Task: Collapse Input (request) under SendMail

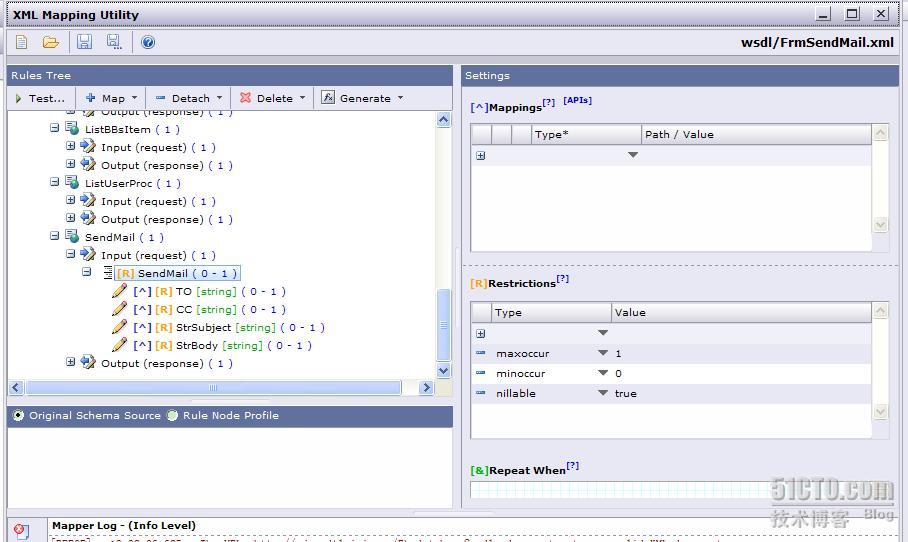Action: tap(71, 254)
